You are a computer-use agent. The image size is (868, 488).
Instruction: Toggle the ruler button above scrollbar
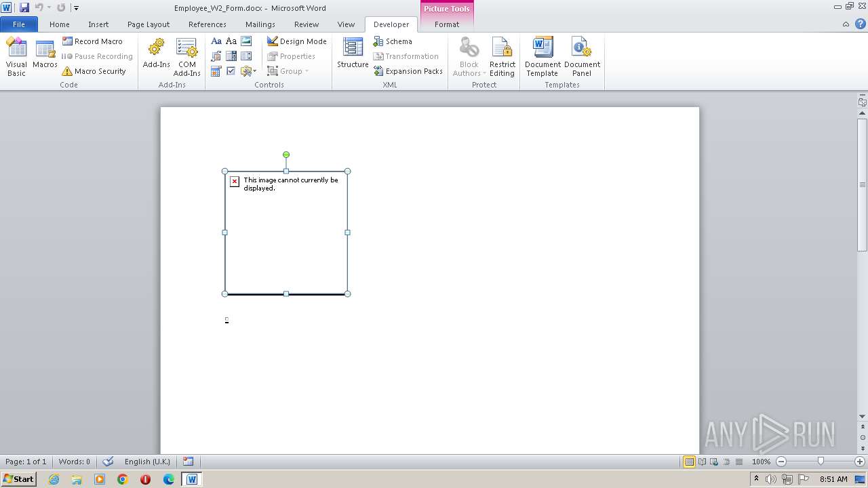tap(863, 102)
